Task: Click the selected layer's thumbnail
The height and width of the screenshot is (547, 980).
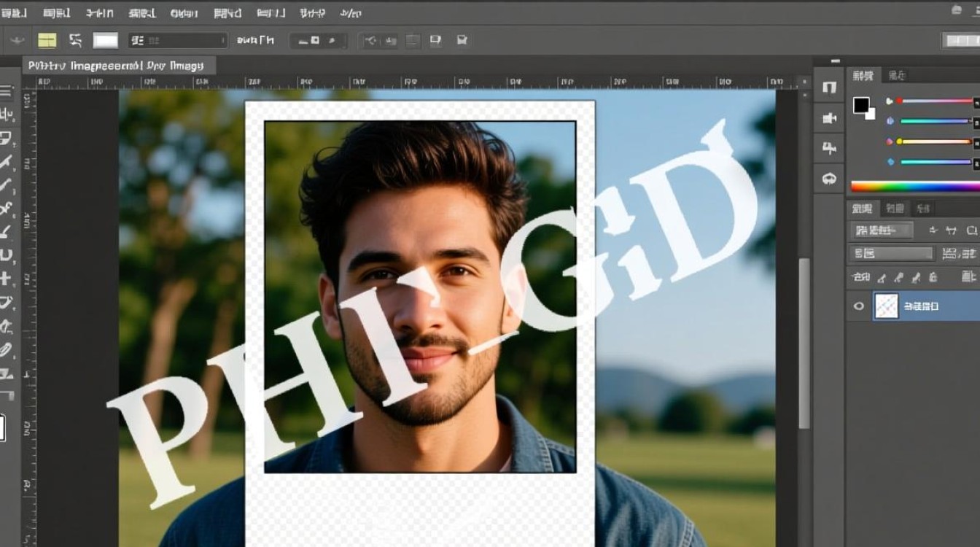Action: (x=886, y=306)
